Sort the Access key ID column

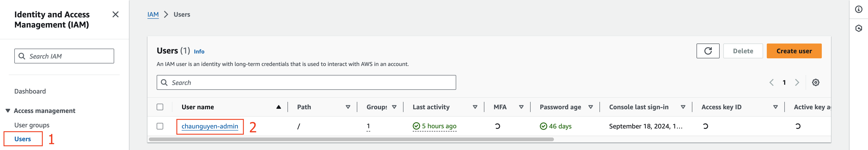775,107
